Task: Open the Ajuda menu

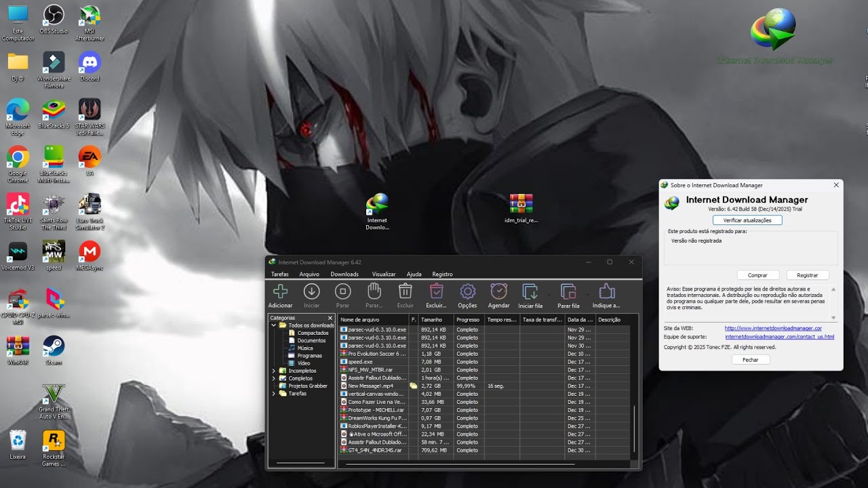Action: coord(414,274)
